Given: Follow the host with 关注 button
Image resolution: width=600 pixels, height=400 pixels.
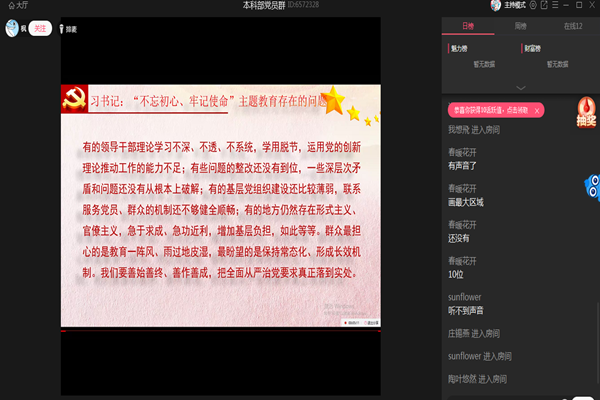Looking at the screenshot, I should coord(40,28).
